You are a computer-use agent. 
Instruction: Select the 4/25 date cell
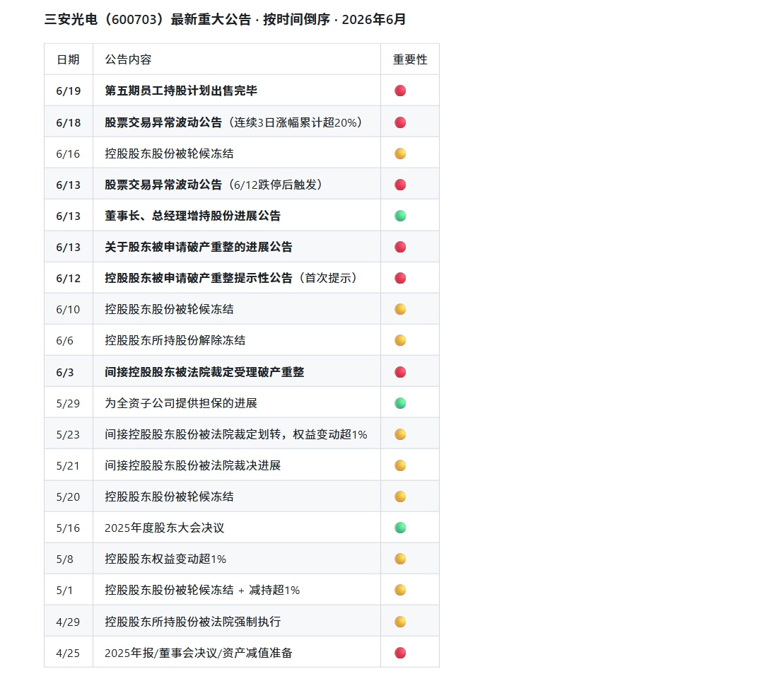tap(68, 653)
